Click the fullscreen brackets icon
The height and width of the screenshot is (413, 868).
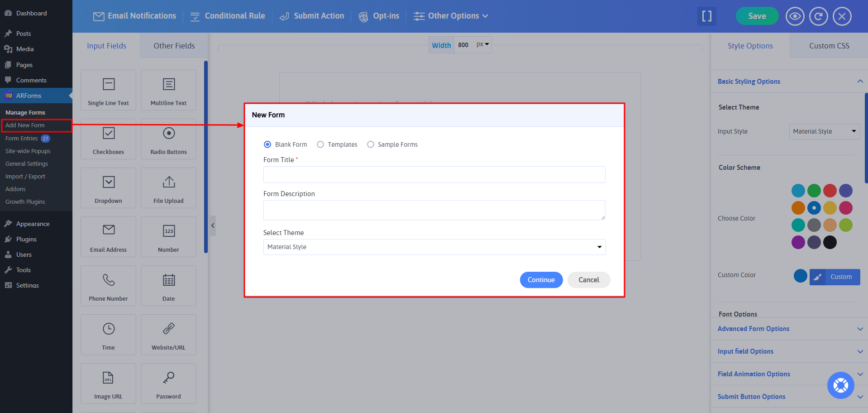(706, 17)
